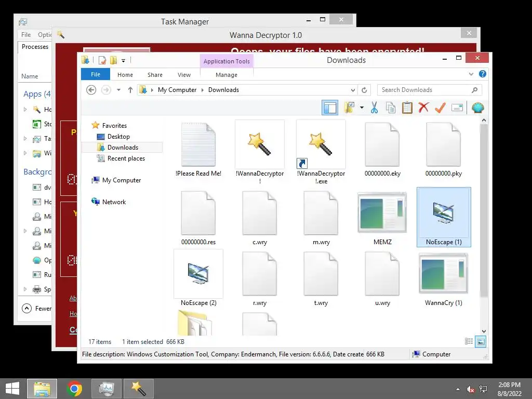Select the !WannaDecryptor!.exe shortcut file
This screenshot has width=532, height=399.
click(321, 152)
